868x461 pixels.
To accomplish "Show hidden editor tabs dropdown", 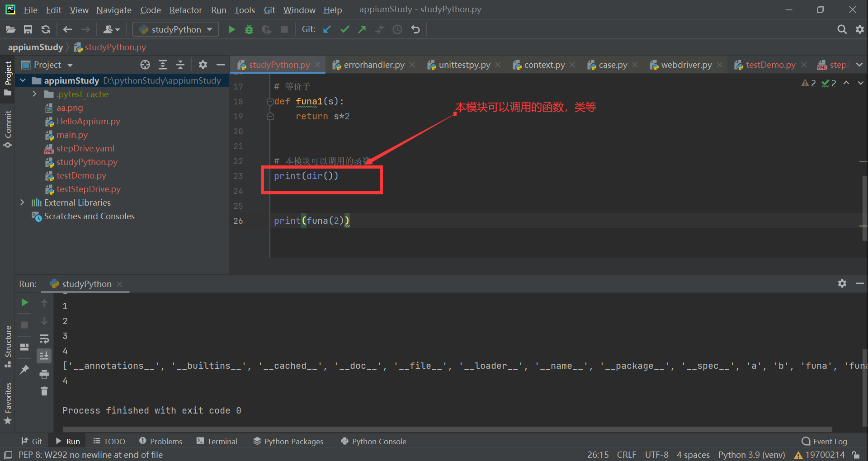I will pos(859,65).
